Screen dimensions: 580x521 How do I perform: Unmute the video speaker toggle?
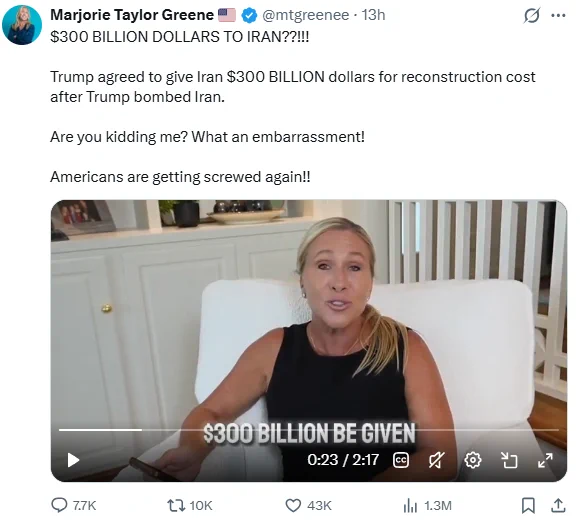436,460
